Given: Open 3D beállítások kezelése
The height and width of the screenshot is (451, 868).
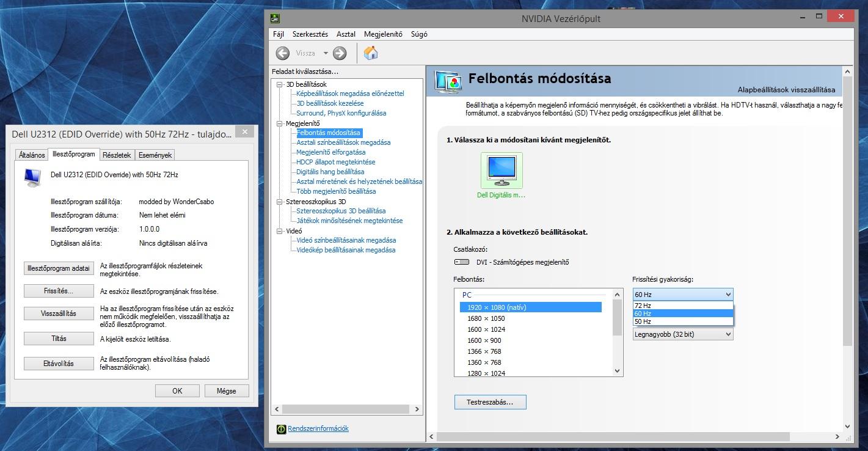Looking at the screenshot, I should click(330, 103).
